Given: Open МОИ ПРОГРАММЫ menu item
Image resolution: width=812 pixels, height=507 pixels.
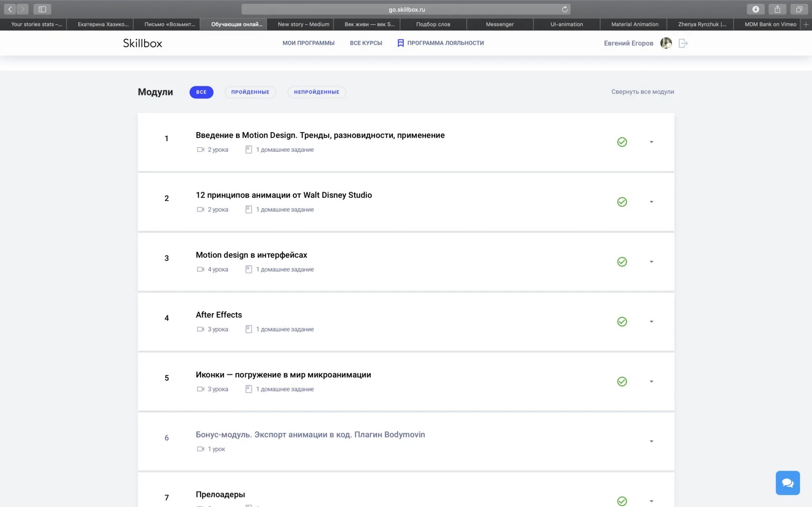Looking at the screenshot, I should tap(308, 43).
